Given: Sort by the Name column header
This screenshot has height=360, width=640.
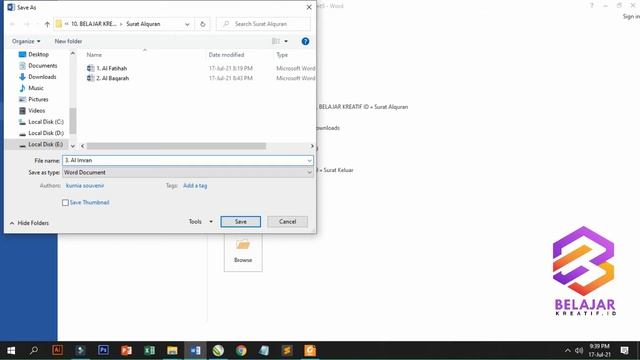Looking at the screenshot, I should (x=94, y=55).
